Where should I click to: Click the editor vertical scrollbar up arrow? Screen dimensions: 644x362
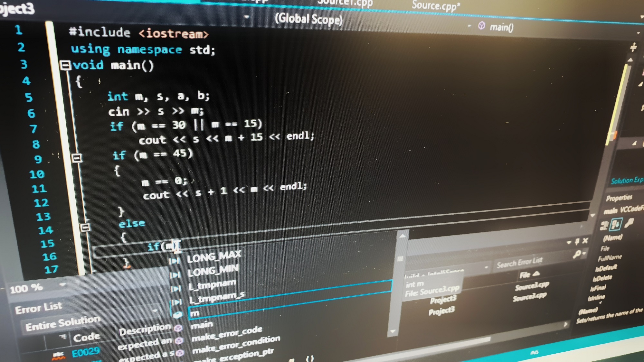[630, 60]
